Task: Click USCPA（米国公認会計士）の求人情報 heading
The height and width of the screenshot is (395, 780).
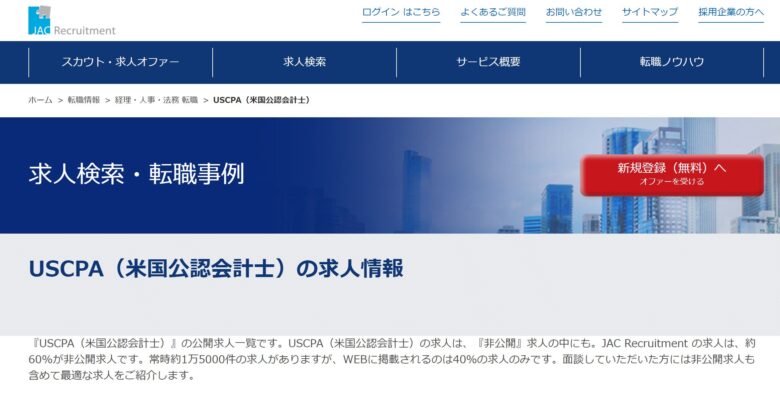Action: [x=216, y=269]
